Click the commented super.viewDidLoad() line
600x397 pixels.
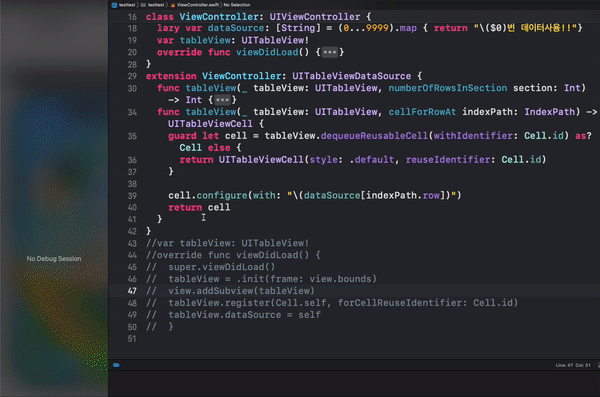click(210, 267)
